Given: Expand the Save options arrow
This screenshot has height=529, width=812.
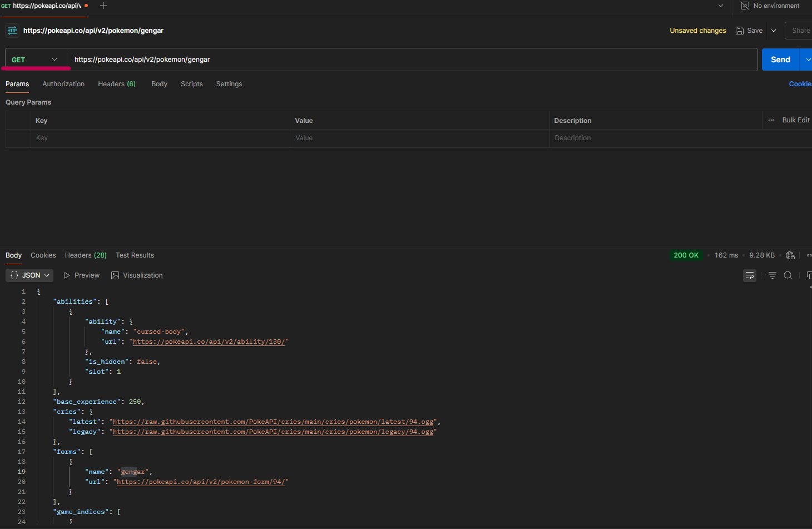Looking at the screenshot, I should 774,31.
